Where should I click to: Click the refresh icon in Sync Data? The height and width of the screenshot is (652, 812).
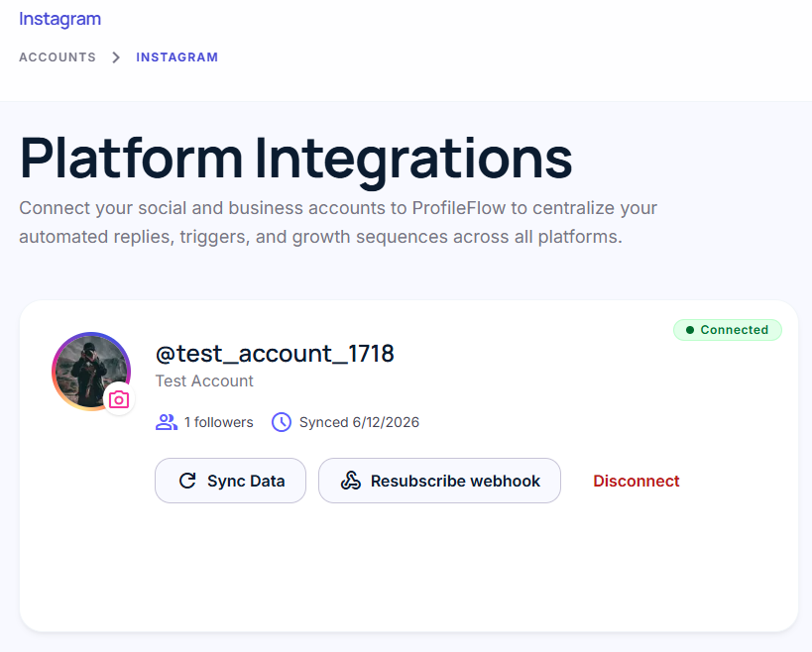pos(187,481)
